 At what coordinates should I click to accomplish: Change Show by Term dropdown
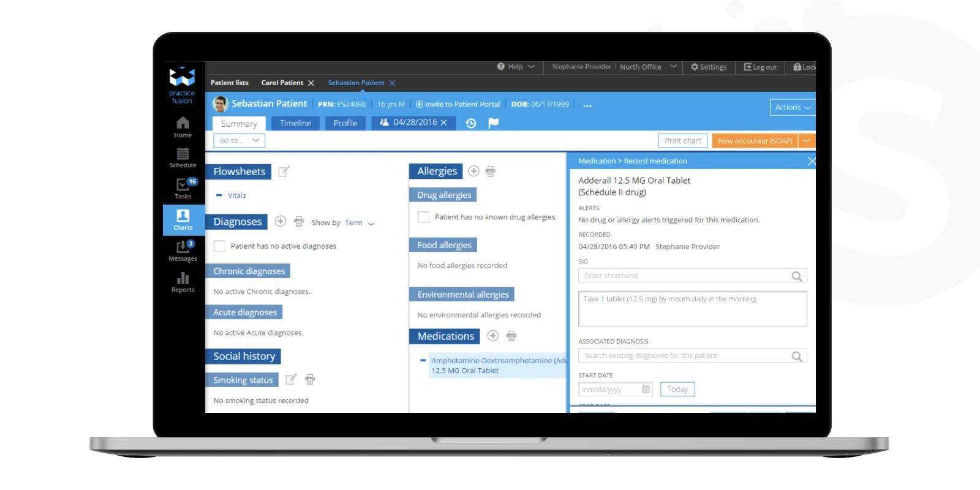pos(360,223)
